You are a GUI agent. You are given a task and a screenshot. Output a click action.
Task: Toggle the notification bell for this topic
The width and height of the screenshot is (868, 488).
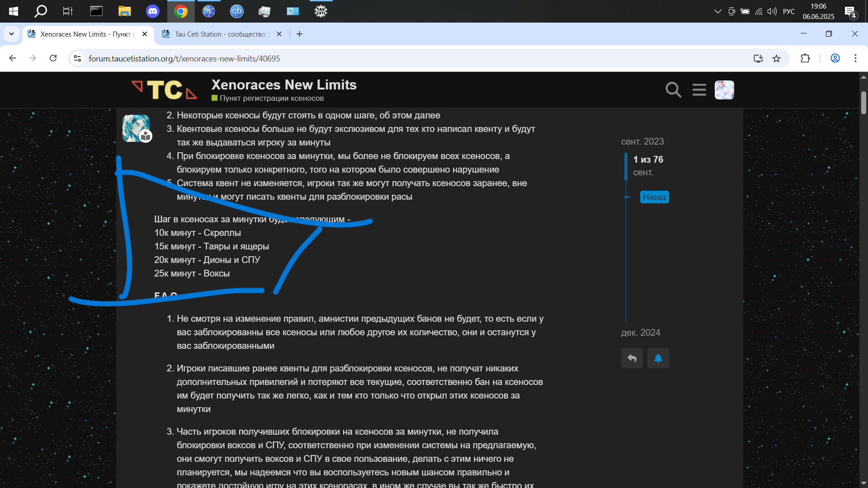tap(658, 358)
